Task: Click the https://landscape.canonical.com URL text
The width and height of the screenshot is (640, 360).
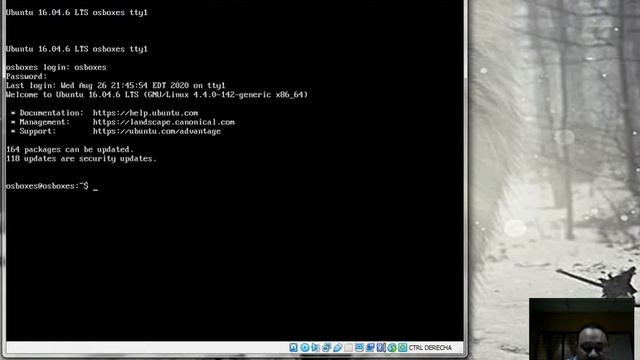Action: click(x=164, y=122)
